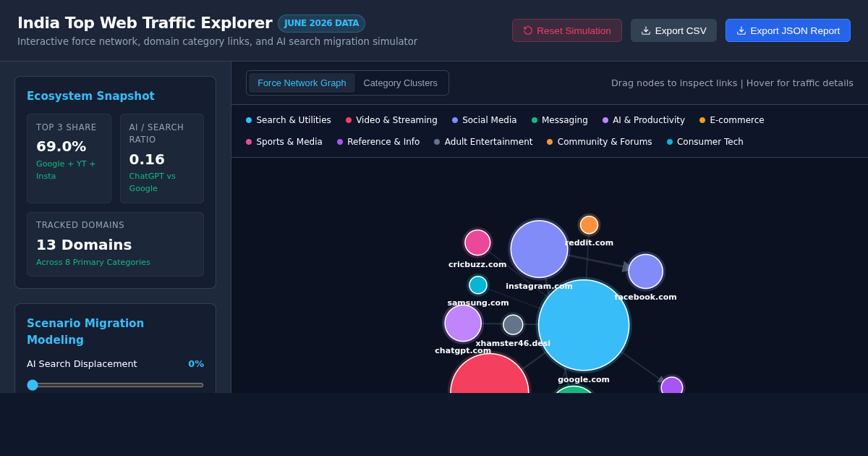Viewport: 868px width, 456px height.
Task: Click the samsung.com teal node
Action: coord(478,285)
